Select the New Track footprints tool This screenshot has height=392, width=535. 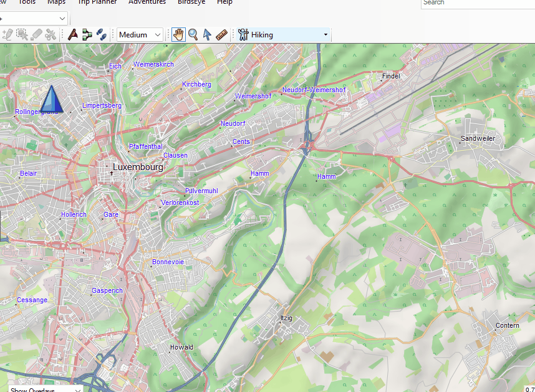click(x=101, y=35)
